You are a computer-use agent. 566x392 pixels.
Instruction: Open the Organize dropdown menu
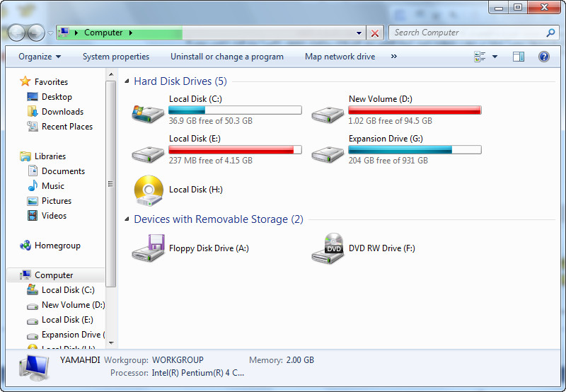tap(40, 57)
